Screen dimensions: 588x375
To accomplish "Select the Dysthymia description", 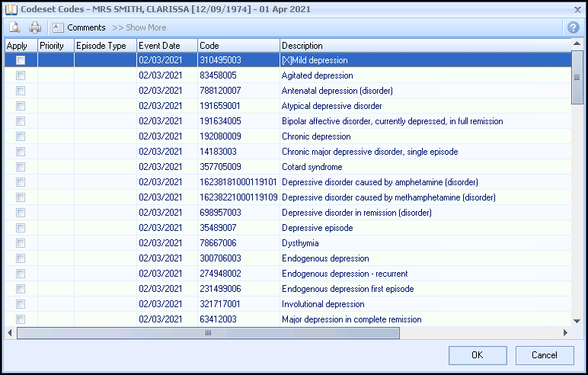I will 300,243.
